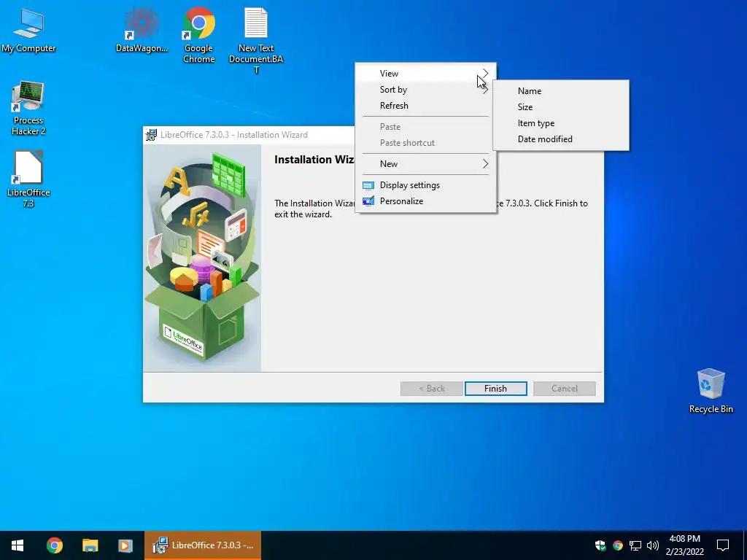Click the Finish button in wizard

pos(495,389)
